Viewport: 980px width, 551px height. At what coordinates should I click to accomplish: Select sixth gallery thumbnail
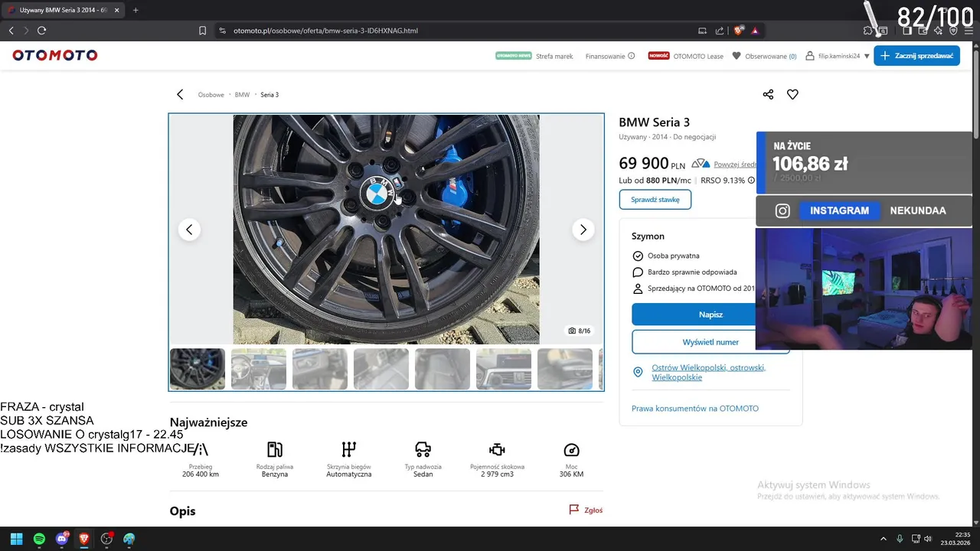click(x=504, y=369)
